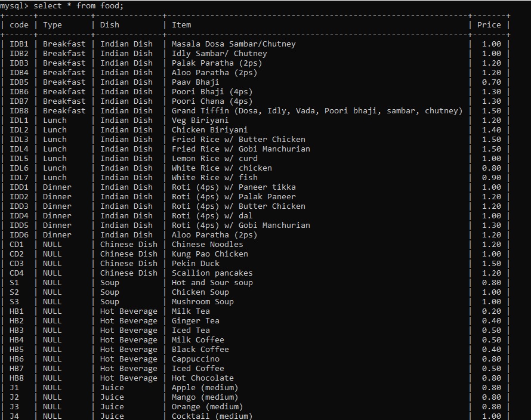Select the 'Item' column header
The width and height of the screenshot is (531, 420).
point(181,24)
